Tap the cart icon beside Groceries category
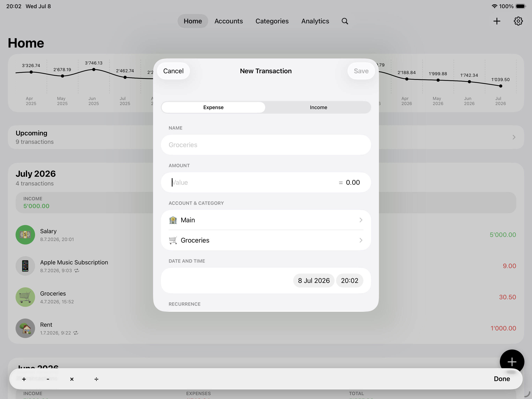Image resolution: width=532 pixels, height=399 pixels. [x=173, y=240]
